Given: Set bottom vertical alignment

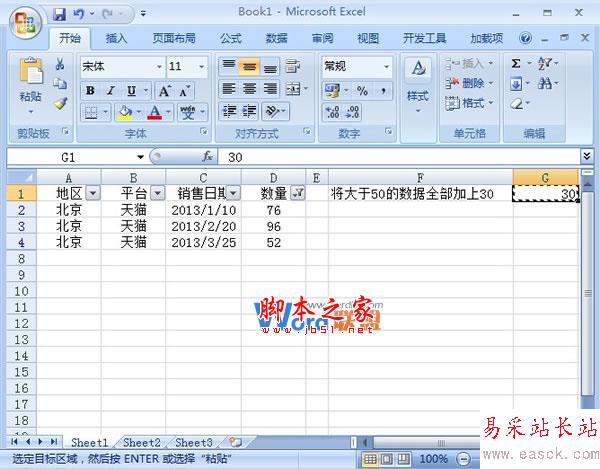Looking at the screenshot, I should [x=270, y=66].
